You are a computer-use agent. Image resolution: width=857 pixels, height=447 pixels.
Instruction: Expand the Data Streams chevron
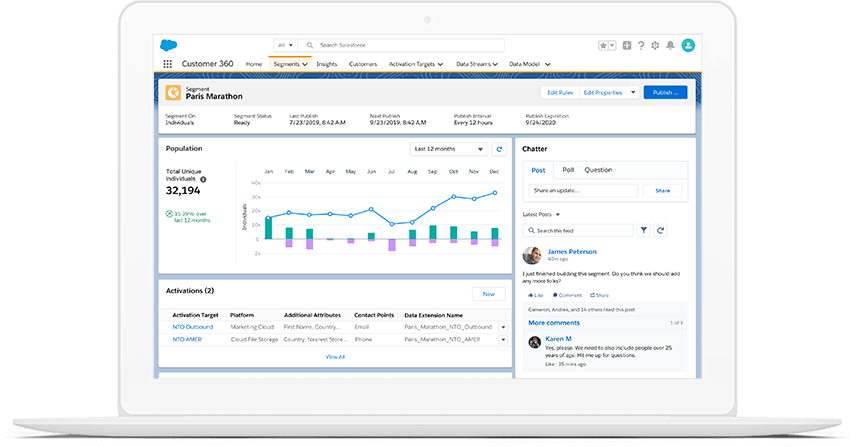click(x=495, y=64)
